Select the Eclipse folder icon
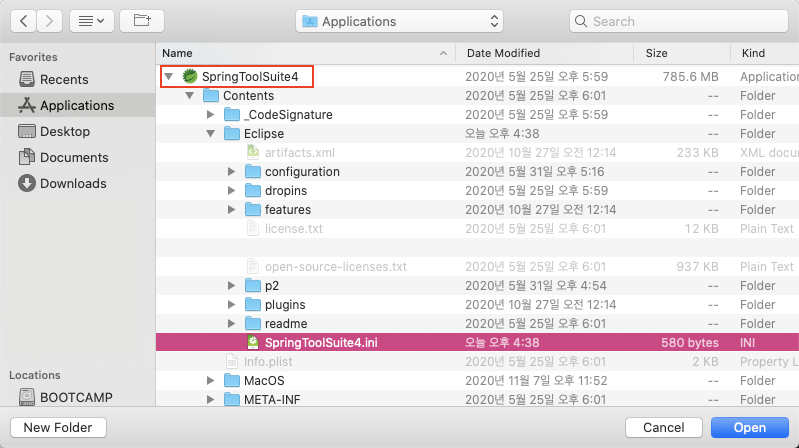 (232, 134)
